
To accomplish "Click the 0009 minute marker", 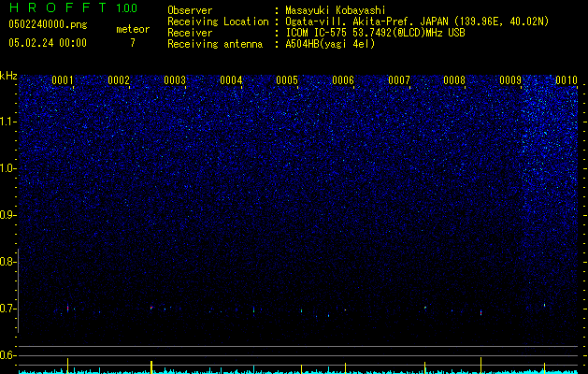I will pos(510,80).
